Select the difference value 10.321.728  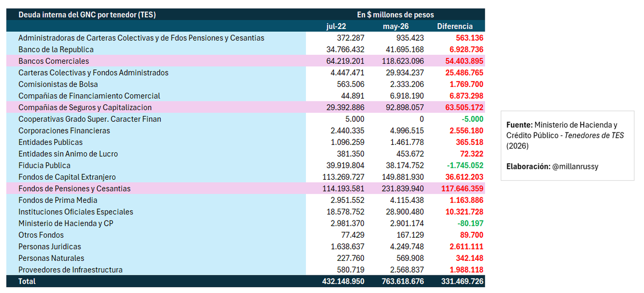tap(464, 212)
